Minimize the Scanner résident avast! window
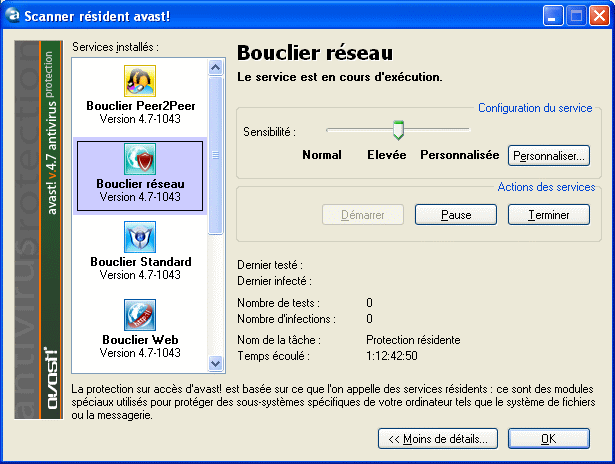Image resolution: width=615 pixels, height=464 pixels. 553,16
